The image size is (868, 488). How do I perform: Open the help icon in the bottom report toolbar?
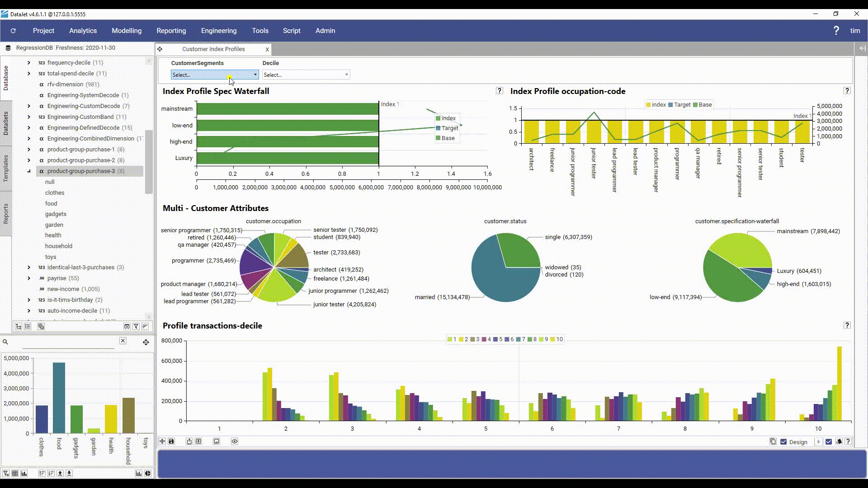coord(848,441)
